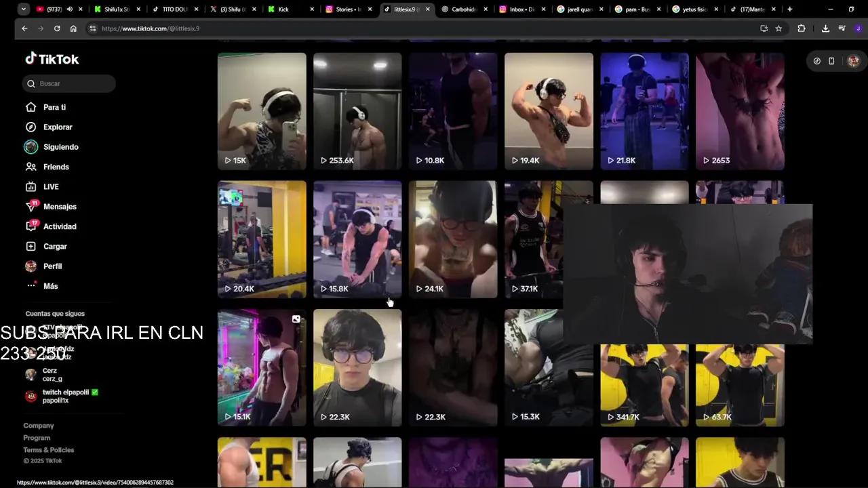Image resolution: width=868 pixels, height=488 pixels.
Task: Click the Cargar upload plus icon
Action: pyautogui.click(x=31, y=246)
